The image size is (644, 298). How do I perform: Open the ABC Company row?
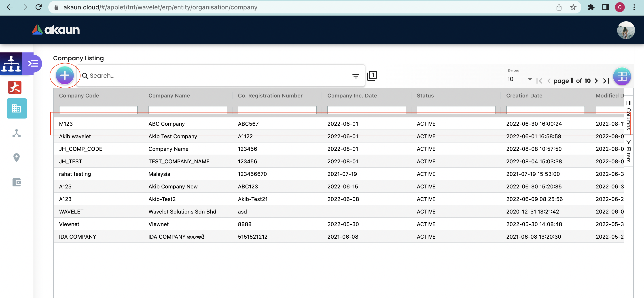[167, 124]
